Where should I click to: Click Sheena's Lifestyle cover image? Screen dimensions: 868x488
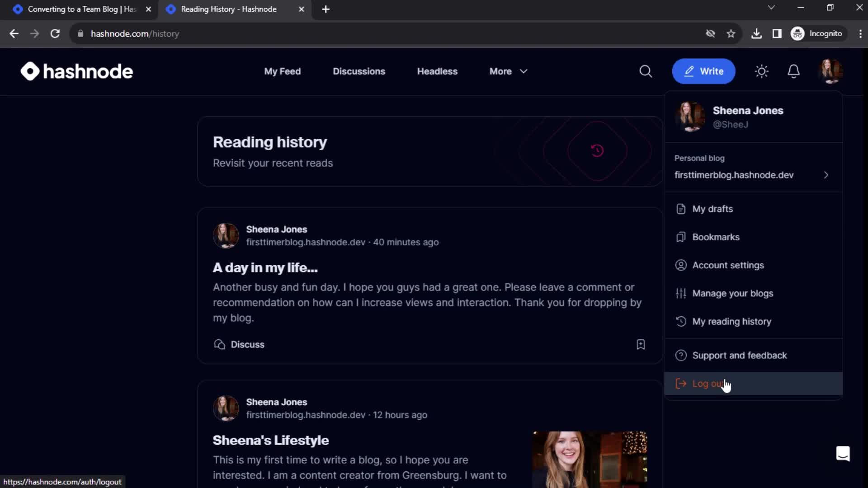pos(590,459)
